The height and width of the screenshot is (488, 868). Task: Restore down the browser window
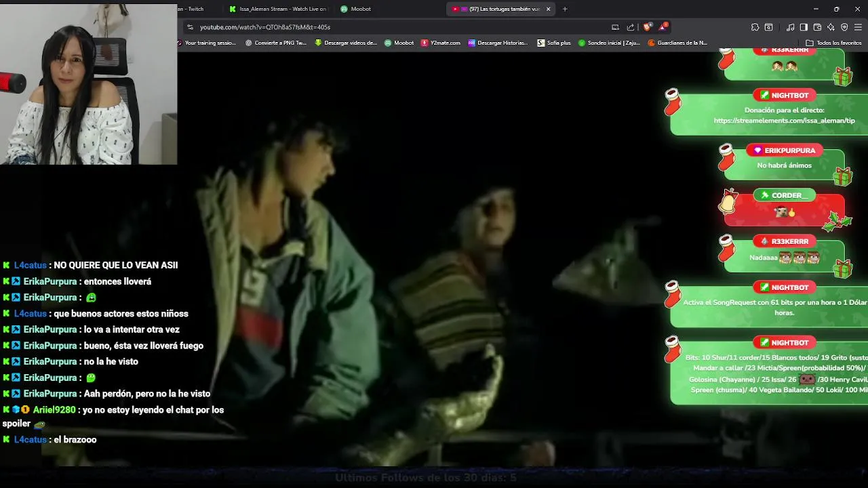pyautogui.click(x=836, y=9)
